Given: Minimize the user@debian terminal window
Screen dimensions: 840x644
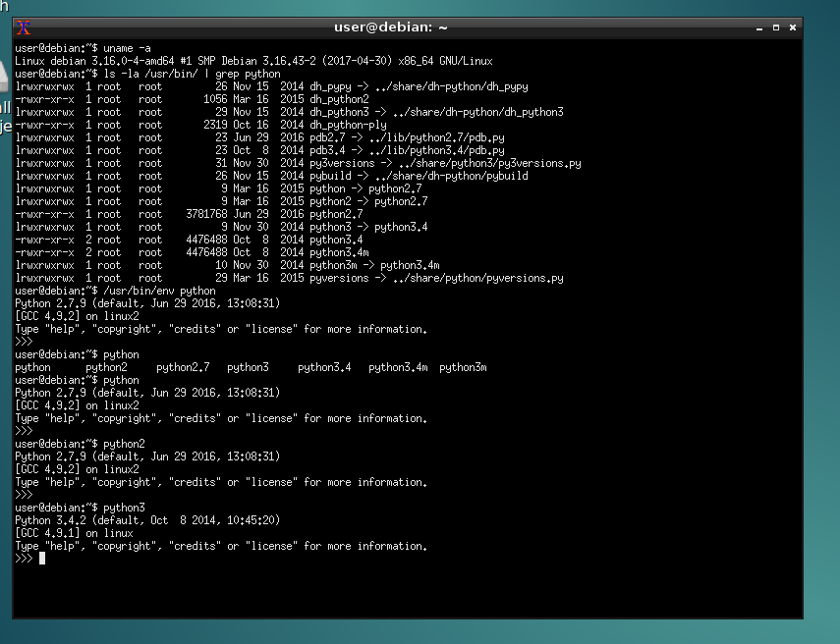Looking at the screenshot, I should [759, 27].
